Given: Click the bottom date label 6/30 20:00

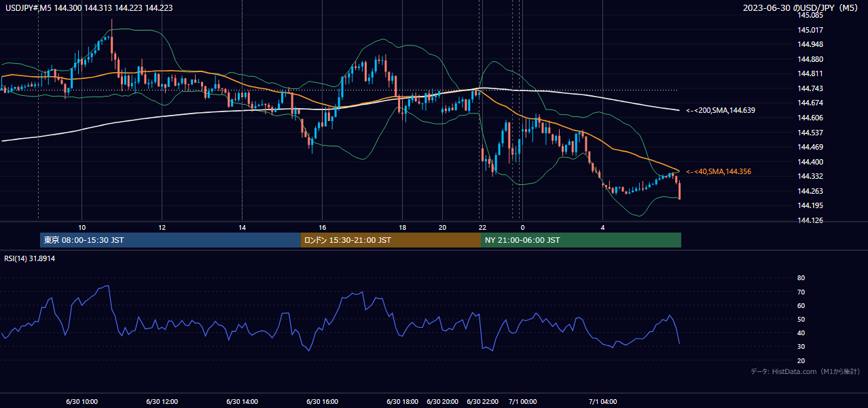Looking at the screenshot, I should (x=442, y=401).
